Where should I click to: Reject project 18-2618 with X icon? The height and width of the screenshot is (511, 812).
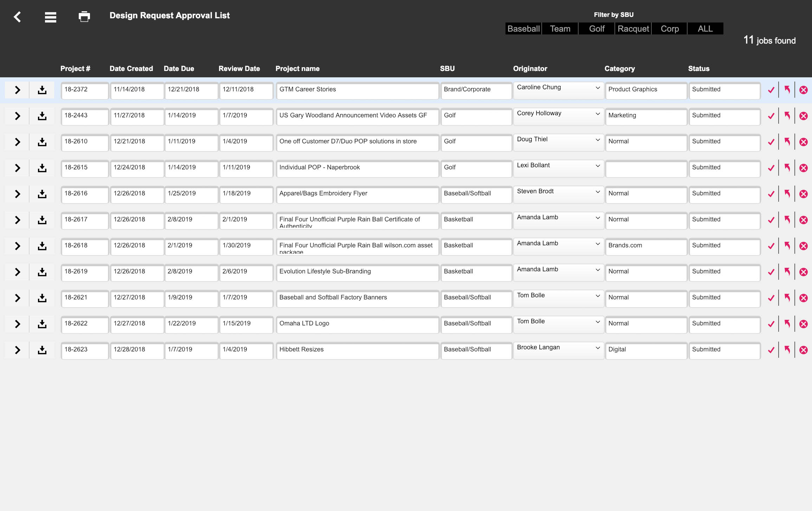click(804, 246)
